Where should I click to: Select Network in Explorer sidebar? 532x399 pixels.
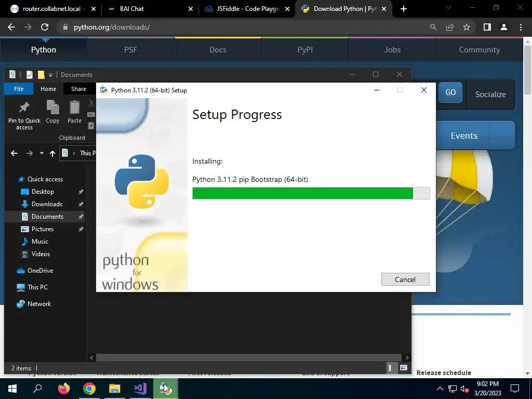click(39, 303)
